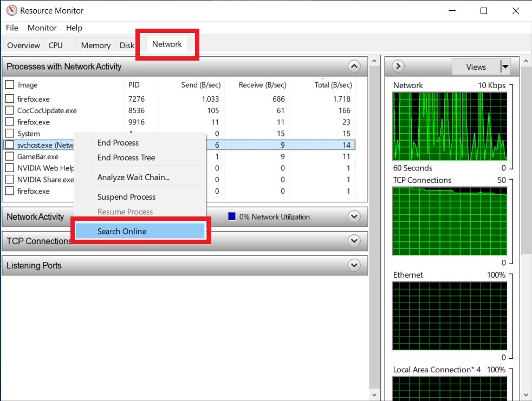Image resolution: width=532 pixels, height=401 pixels.
Task: Check the NVIDIA Share.exe checkbox
Action: pos(10,179)
